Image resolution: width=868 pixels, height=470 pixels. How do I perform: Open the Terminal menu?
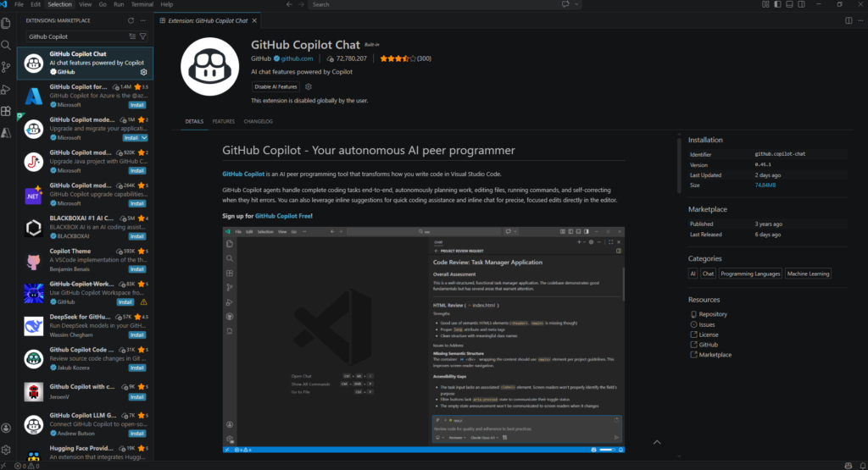pyautogui.click(x=142, y=4)
